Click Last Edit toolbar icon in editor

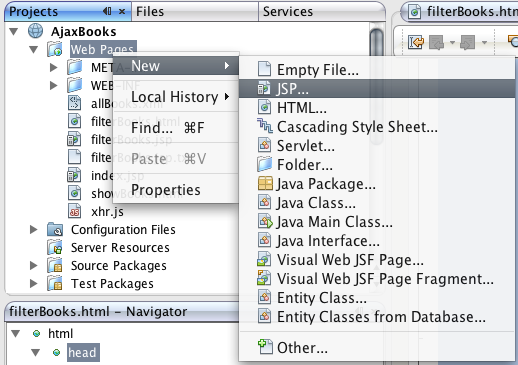416,42
